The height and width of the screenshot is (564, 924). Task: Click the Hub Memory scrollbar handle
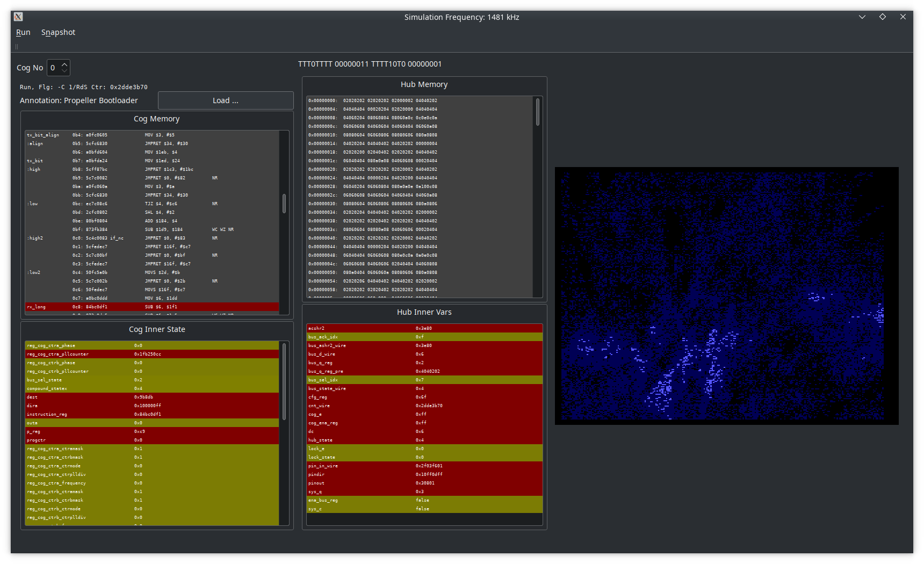tap(537, 112)
